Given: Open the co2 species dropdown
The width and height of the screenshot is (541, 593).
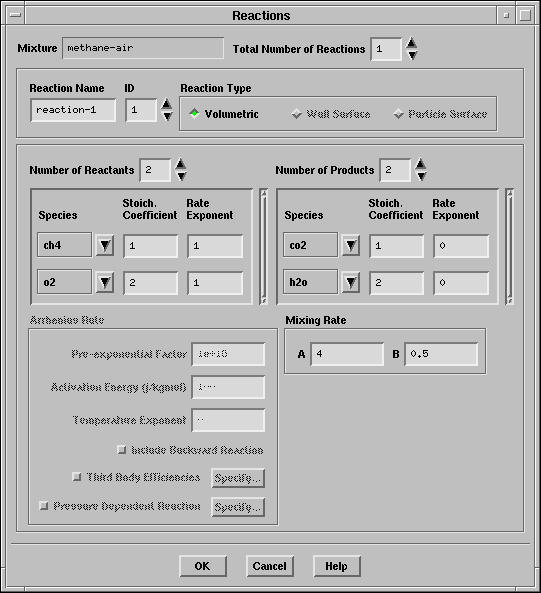Looking at the screenshot, I should pos(351,245).
